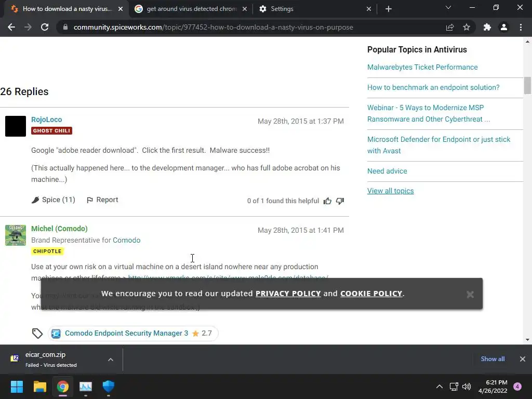532x399 pixels.
Task: Open Comodo Endpoint Security Manager 3 product
Action: pyautogui.click(x=126, y=333)
